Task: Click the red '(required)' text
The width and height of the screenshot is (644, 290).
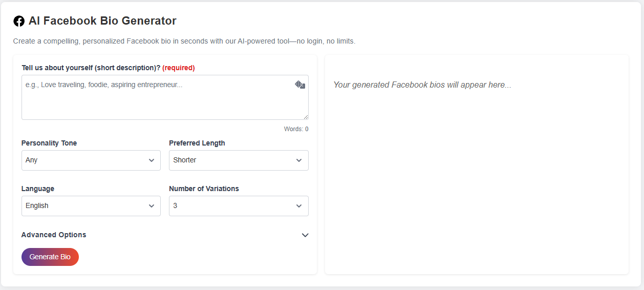Action: pyautogui.click(x=179, y=68)
